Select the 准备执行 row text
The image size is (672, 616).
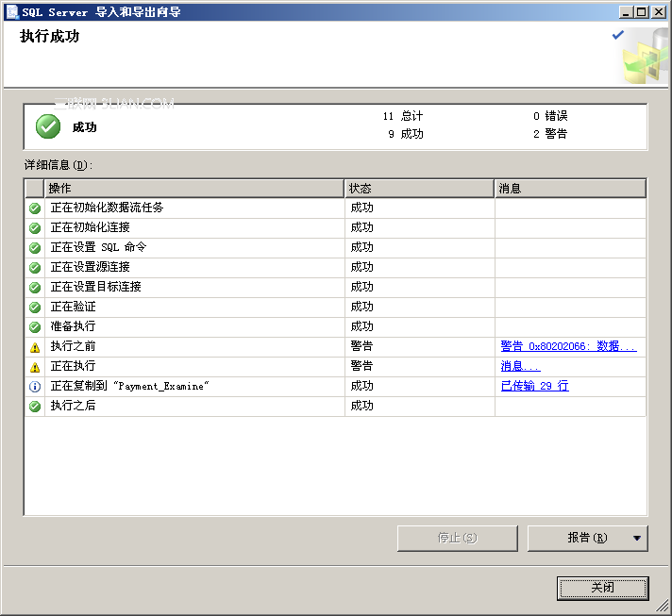74,326
